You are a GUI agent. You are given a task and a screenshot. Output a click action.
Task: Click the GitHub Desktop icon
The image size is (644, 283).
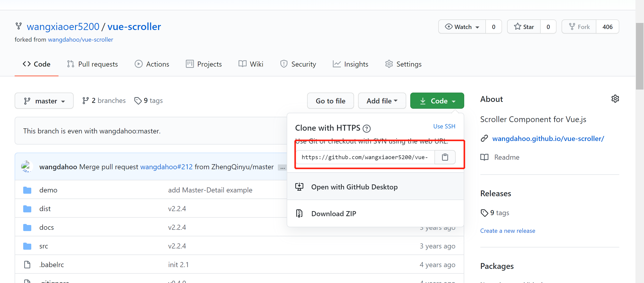click(x=299, y=187)
